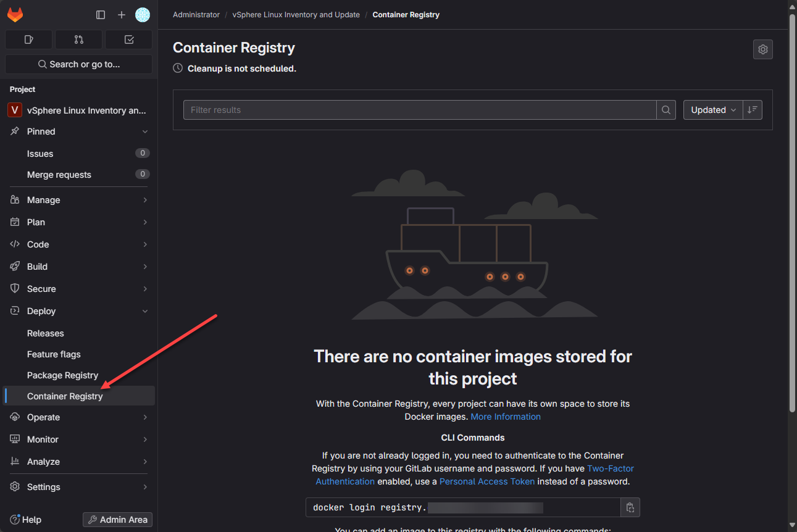Viewport: 797px width, 532px height.
Task: Click the Code brackets icon
Action: pyautogui.click(x=15, y=244)
